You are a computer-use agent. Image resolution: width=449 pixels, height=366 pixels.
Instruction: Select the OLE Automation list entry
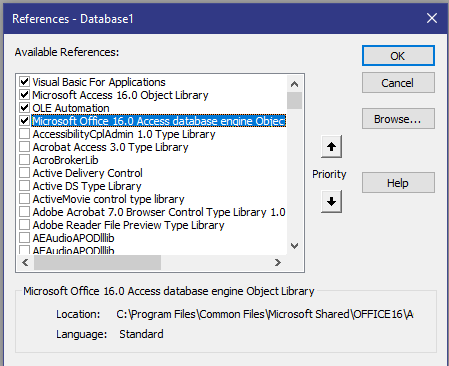[71, 108]
